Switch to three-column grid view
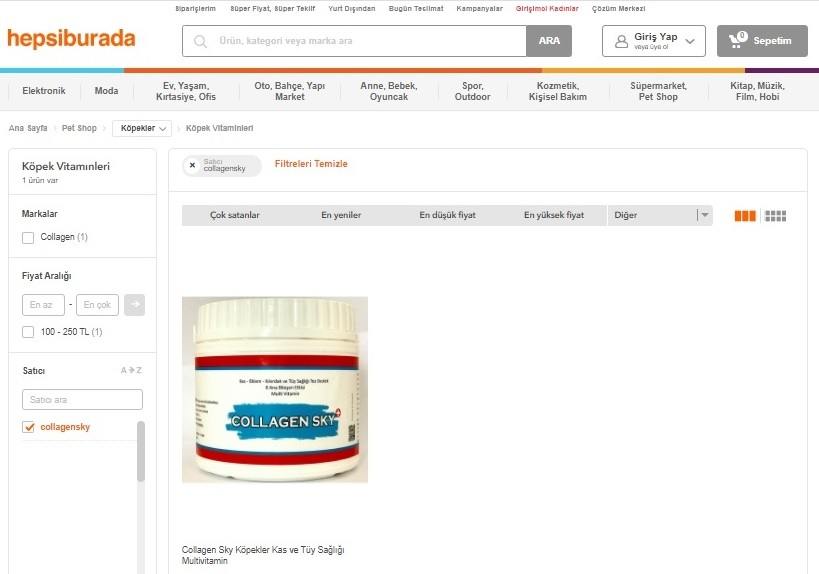819x574 pixels. (x=745, y=216)
